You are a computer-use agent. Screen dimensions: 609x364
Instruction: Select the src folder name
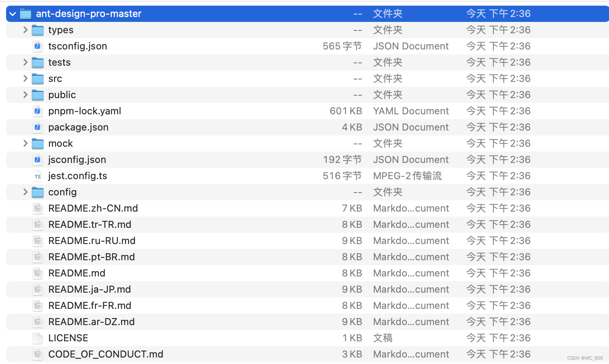tap(55, 79)
